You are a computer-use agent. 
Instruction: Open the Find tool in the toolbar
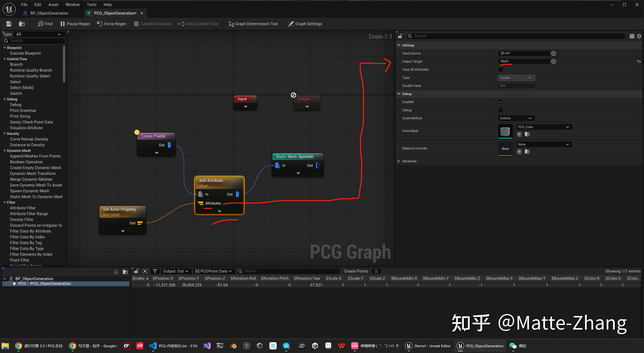tap(45, 24)
